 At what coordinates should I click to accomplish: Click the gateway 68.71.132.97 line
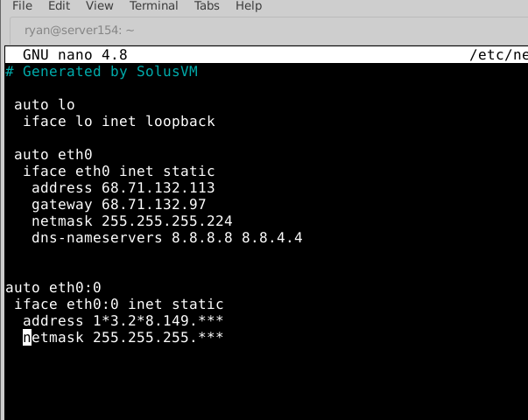coord(118,205)
